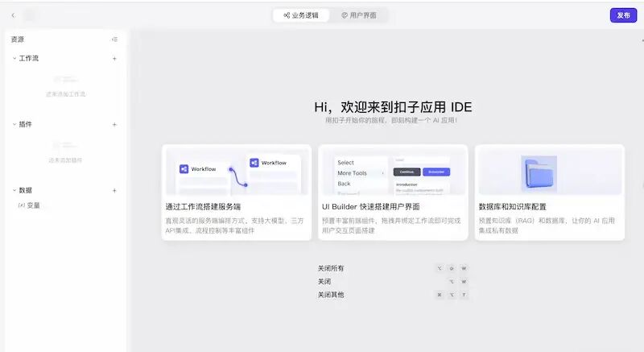Click the blue folder icon in database card
This screenshot has width=644, height=352.
click(539, 173)
